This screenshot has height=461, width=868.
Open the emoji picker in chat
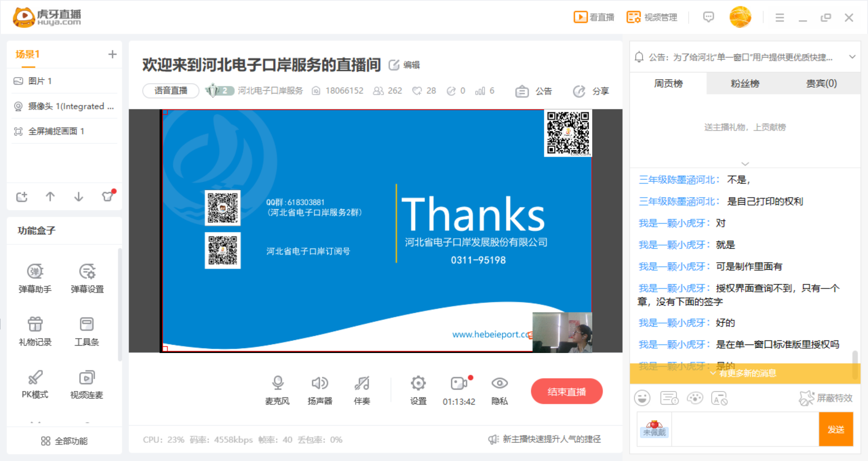[x=642, y=398]
